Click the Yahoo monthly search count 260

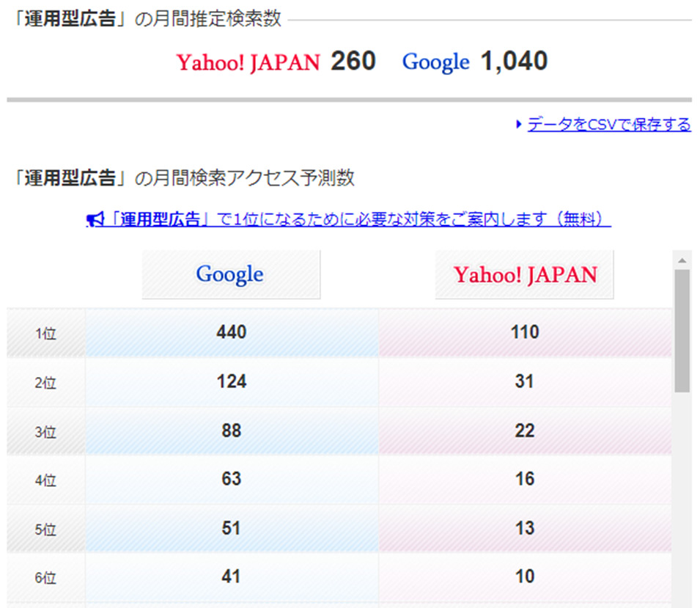(353, 61)
